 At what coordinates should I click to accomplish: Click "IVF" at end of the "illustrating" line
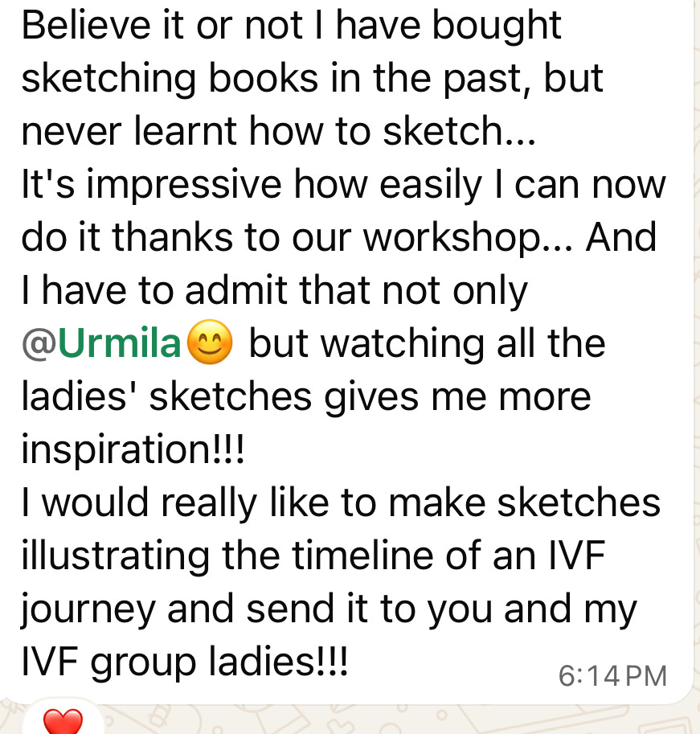click(576, 556)
